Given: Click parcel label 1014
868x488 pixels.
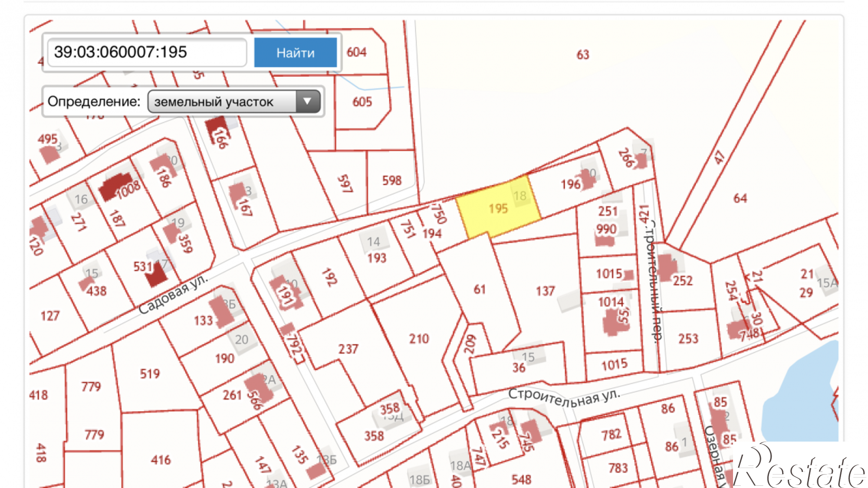Looking at the screenshot, I should click(611, 302).
